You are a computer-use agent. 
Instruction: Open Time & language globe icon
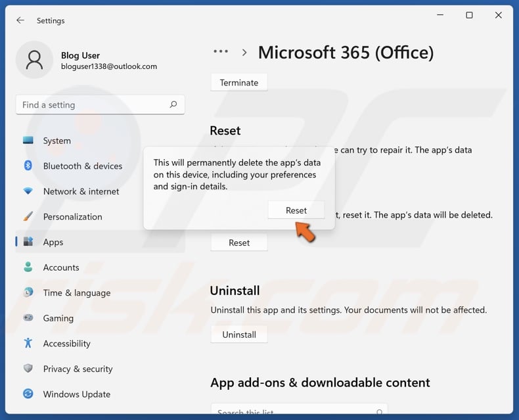pos(28,292)
